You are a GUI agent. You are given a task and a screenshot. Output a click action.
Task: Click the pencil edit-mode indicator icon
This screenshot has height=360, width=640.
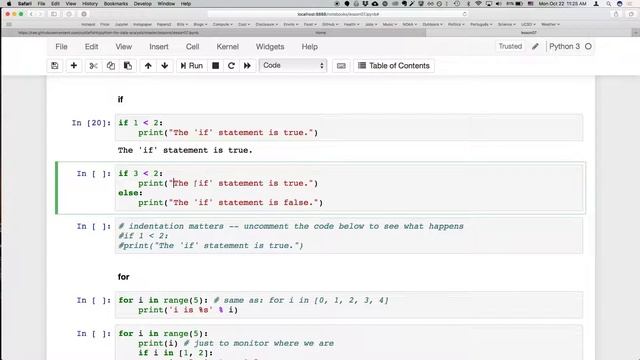coord(535,47)
